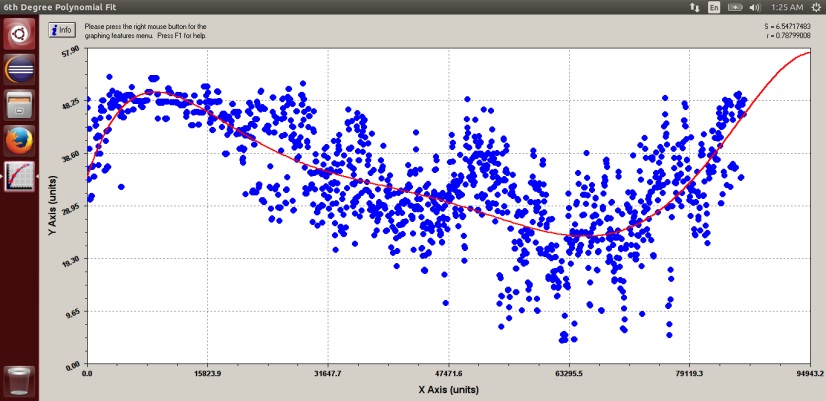Click the 6th Degree Polynomial Fit title

(x=56, y=7)
